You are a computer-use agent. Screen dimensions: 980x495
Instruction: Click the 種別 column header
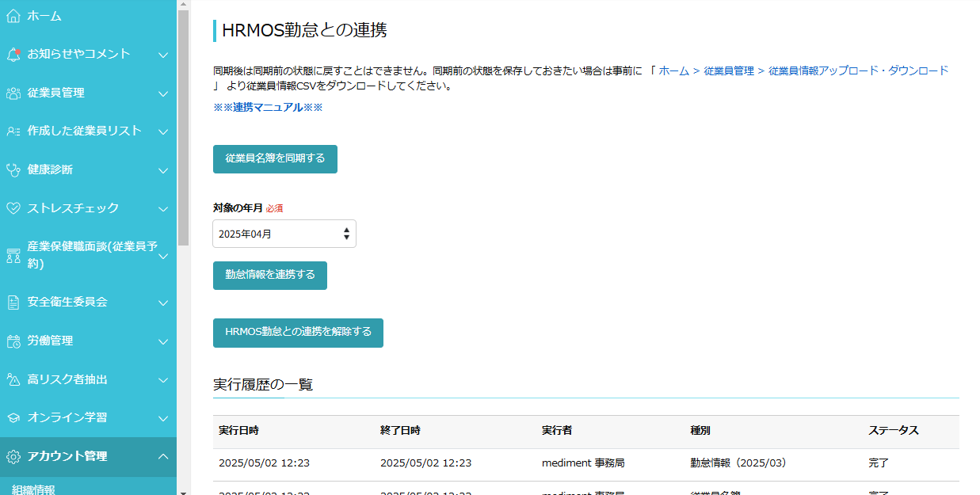[x=700, y=431]
